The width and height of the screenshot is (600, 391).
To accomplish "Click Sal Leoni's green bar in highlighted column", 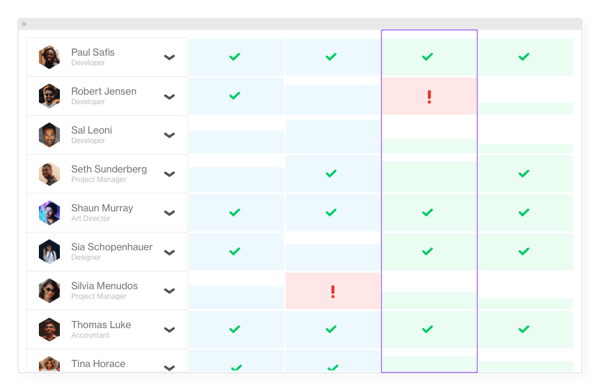I will (x=429, y=146).
